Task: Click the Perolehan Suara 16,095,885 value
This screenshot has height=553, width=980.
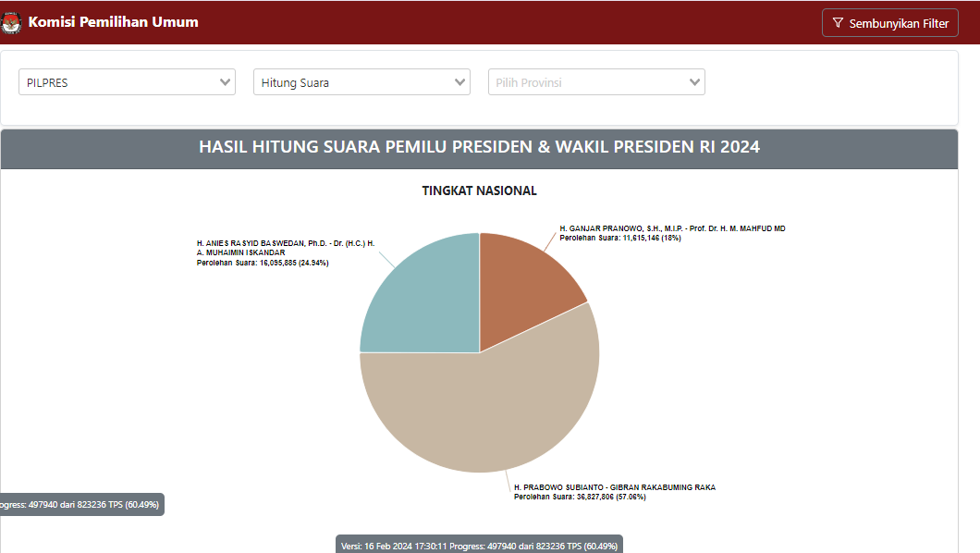Action: 263,263
